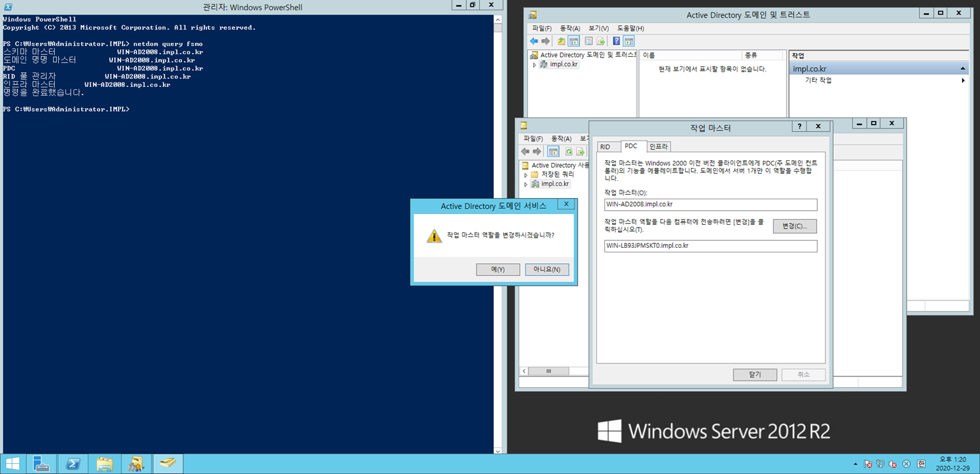The height and width of the screenshot is (474, 980).
Task: Select 저장된 쿼리 folder in tree
Action: click(x=553, y=174)
